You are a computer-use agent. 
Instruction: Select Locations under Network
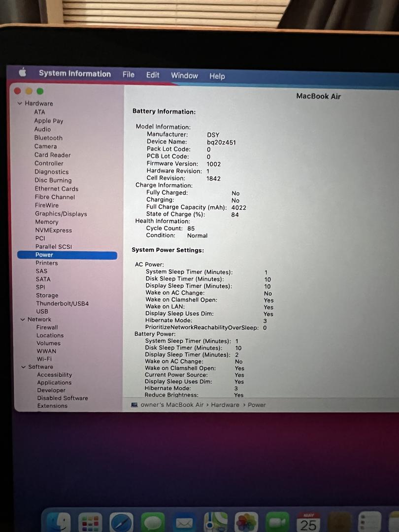[50, 335]
